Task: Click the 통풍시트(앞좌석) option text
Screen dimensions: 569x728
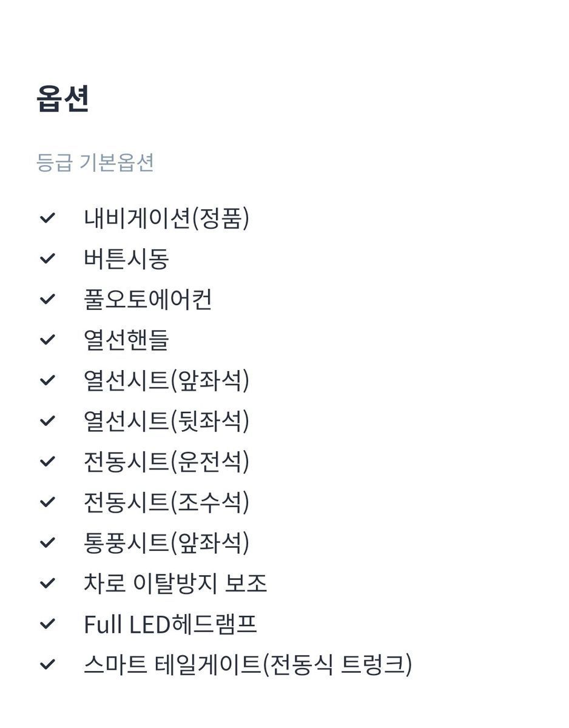Action: pyautogui.click(x=166, y=543)
